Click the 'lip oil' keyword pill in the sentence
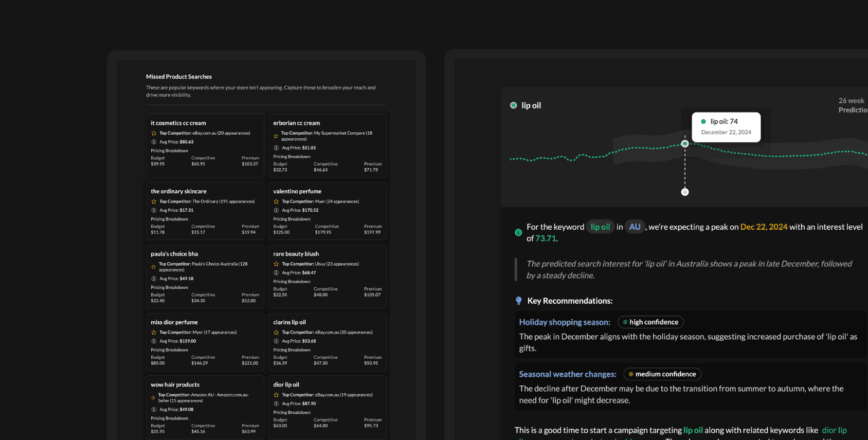868x440 pixels. 600,227
